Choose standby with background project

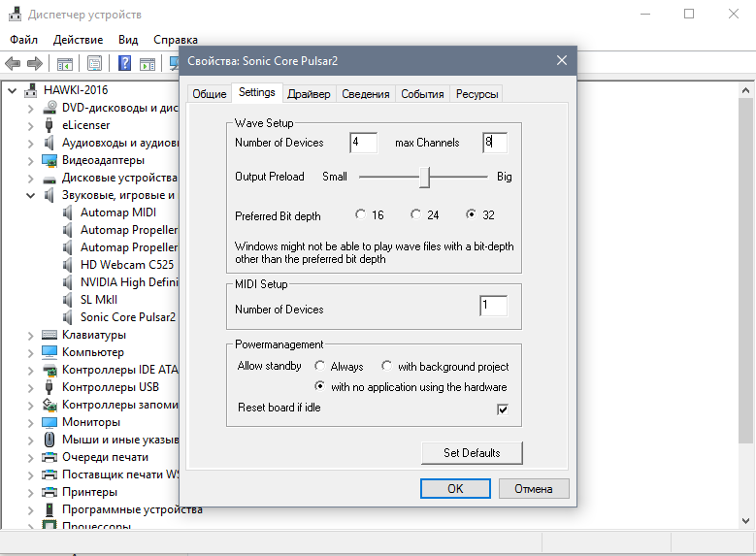tap(386, 366)
